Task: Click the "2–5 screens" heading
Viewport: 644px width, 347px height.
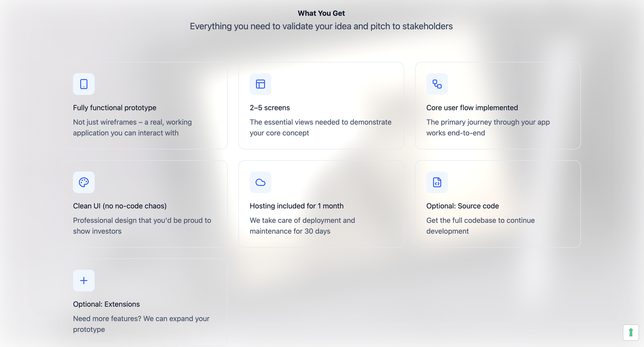Action: 269,107
